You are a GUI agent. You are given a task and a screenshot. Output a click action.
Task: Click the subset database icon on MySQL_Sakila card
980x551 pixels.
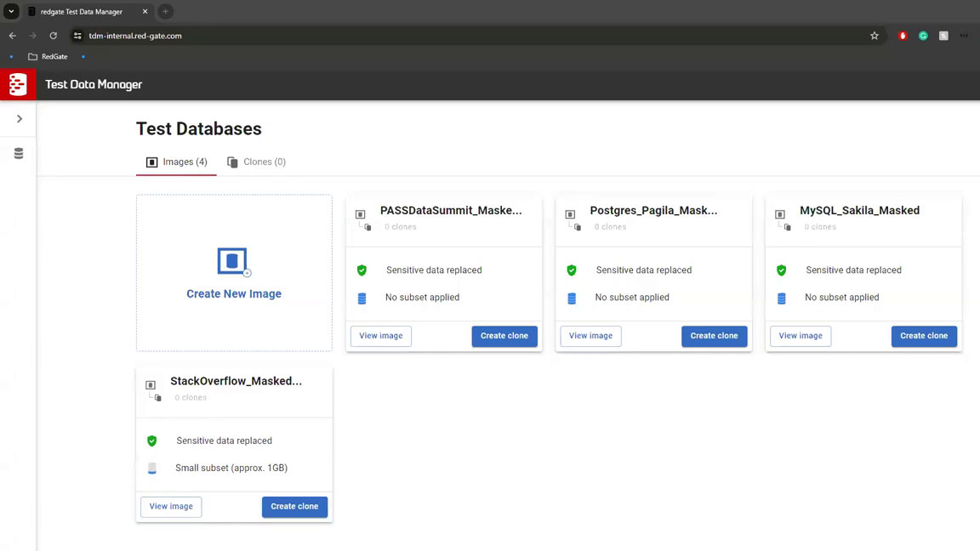781,298
